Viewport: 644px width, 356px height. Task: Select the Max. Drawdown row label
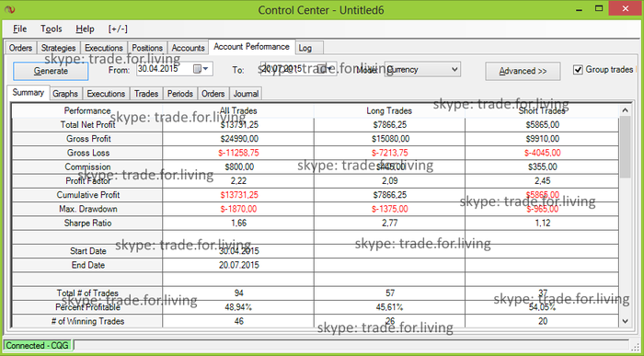point(88,209)
